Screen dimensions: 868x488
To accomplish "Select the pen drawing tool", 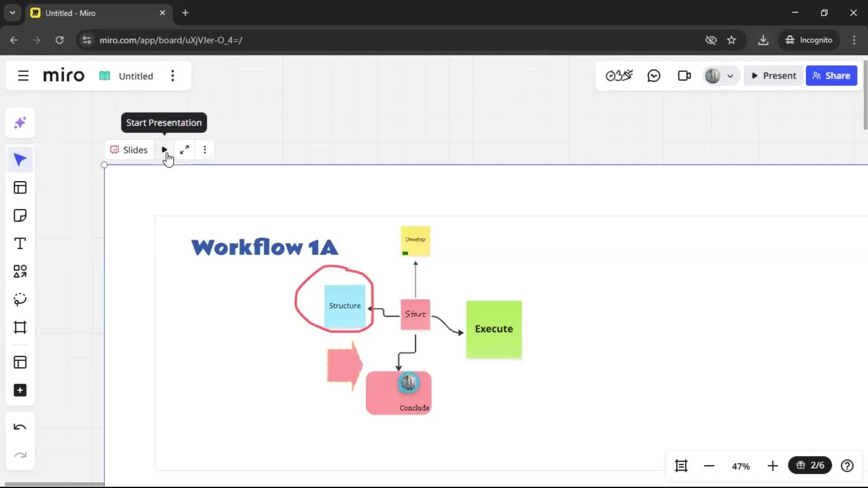I will [20, 300].
